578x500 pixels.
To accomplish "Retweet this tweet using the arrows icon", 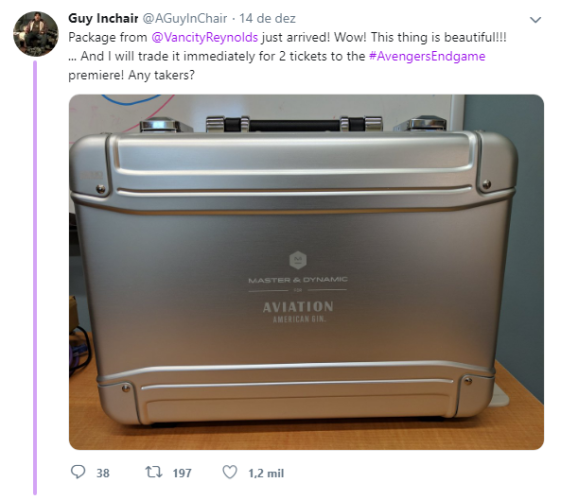I will [x=153, y=472].
